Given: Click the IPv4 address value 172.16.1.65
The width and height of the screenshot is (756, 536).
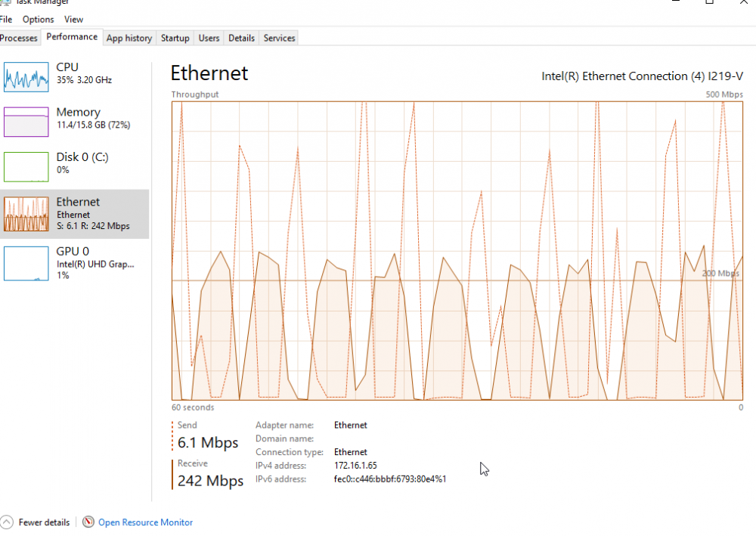Looking at the screenshot, I should pyautogui.click(x=355, y=466).
